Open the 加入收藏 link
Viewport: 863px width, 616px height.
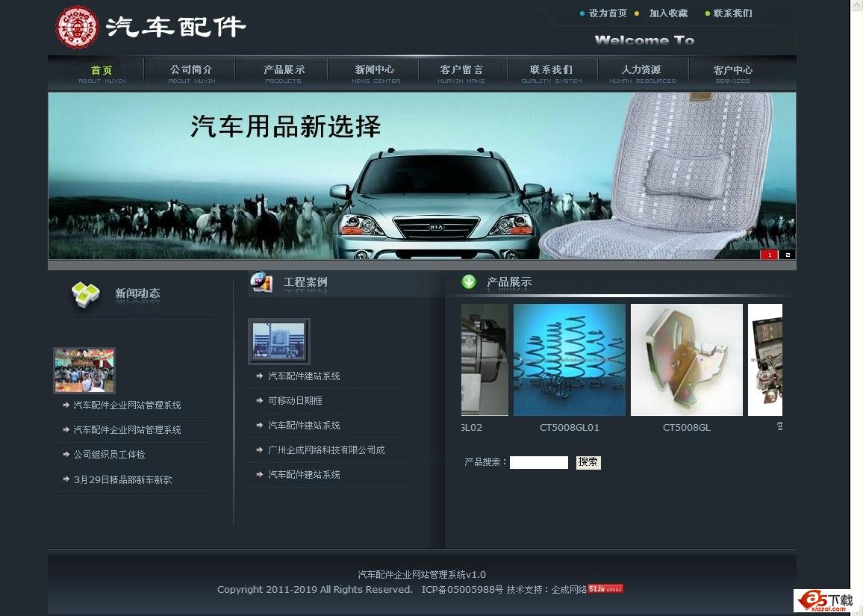pos(668,13)
